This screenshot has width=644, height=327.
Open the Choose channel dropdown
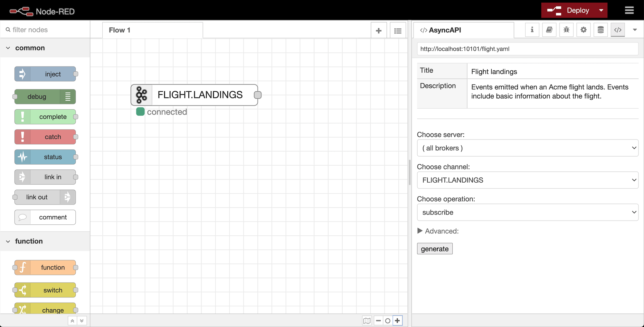click(528, 180)
